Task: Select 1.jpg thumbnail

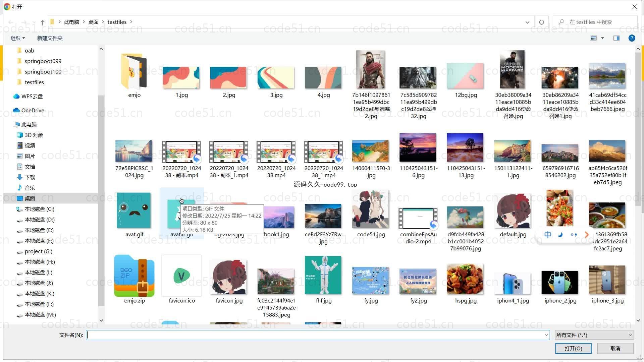Action: point(181,78)
